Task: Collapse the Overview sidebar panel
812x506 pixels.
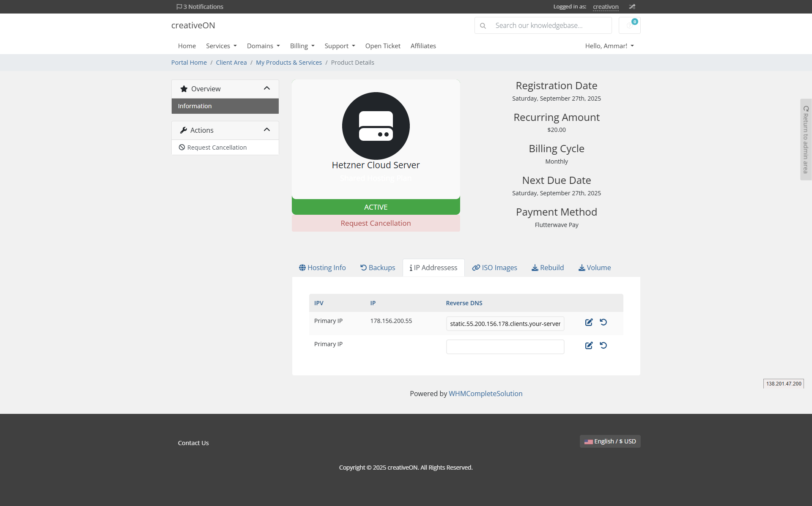Action: point(267,88)
